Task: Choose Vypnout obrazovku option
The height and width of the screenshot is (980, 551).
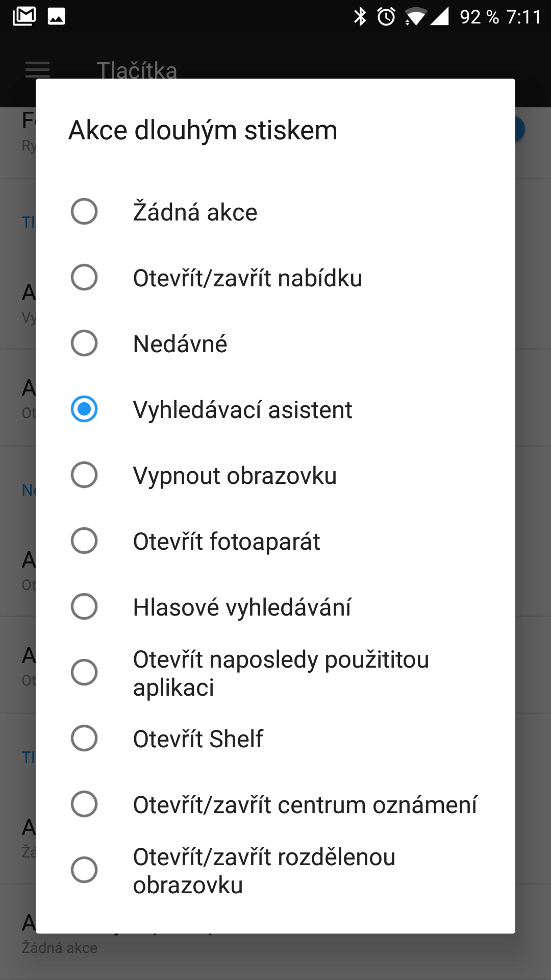Action: point(84,475)
